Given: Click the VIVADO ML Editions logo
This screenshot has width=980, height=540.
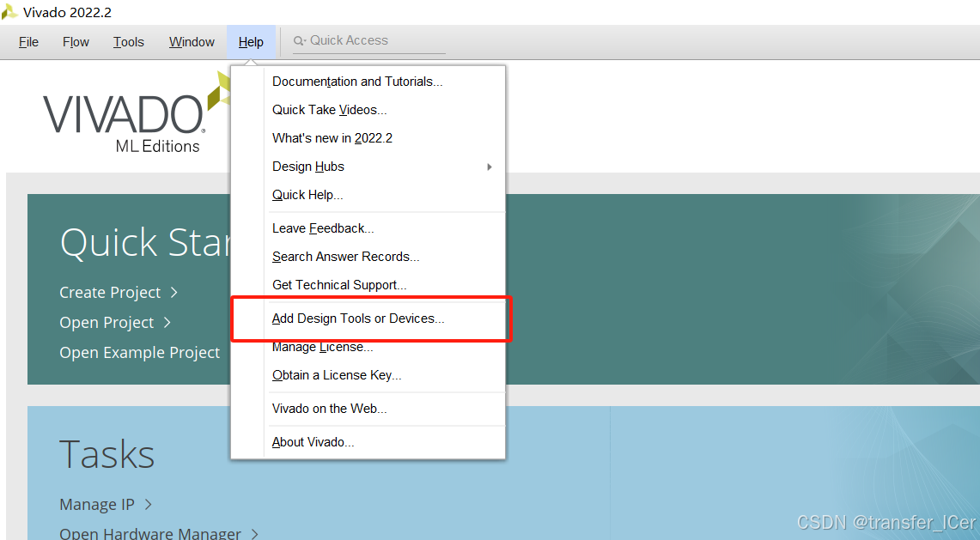Looking at the screenshot, I should pyautogui.click(x=137, y=113).
